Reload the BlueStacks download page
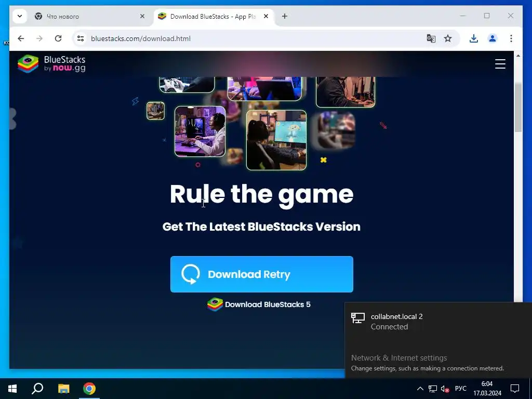 pos(58,38)
